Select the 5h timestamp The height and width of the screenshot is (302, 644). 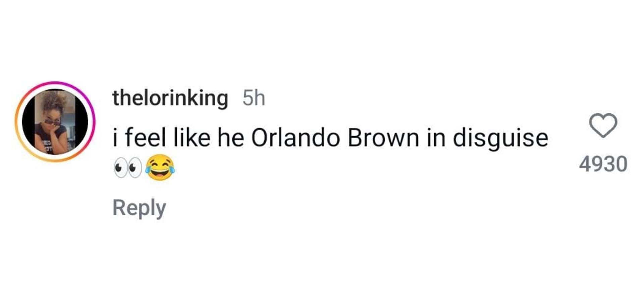[254, 98]
